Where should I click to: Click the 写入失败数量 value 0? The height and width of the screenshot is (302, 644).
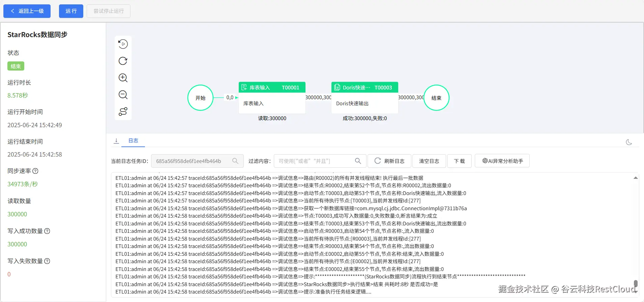click(9, 274)
